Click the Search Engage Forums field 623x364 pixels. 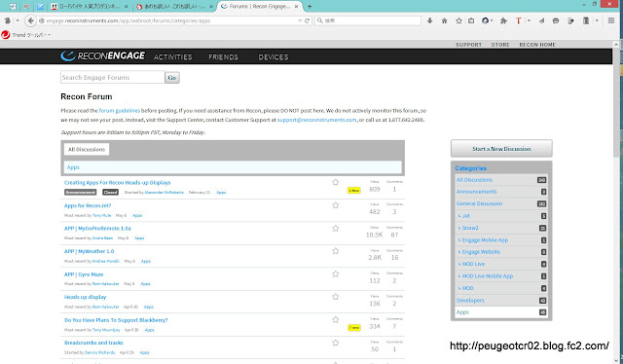tap(113, 78)
